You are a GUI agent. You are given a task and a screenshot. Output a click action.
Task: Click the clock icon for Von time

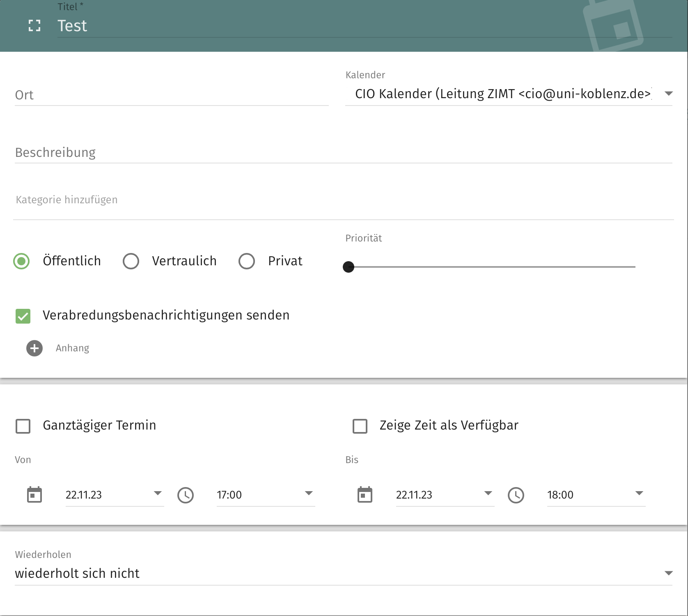point(186,495)
